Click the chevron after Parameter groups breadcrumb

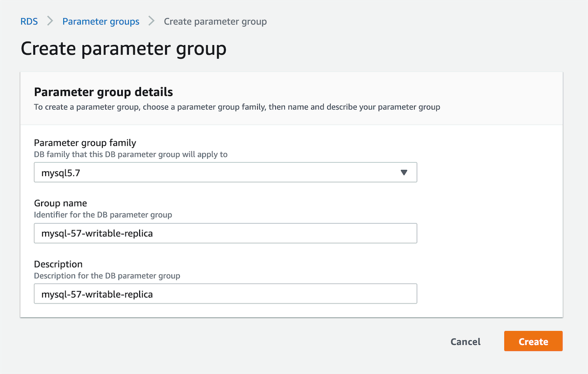[x=151, y=22]
